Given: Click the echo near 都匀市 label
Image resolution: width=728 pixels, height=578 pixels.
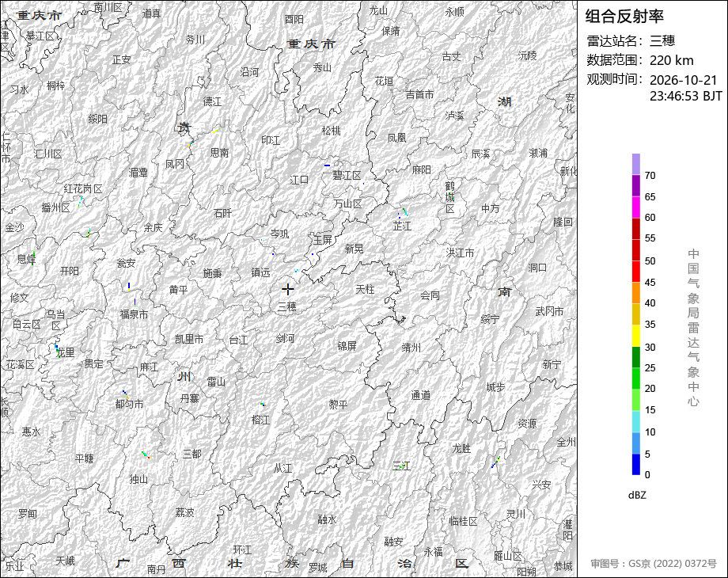Looking at the screenshot, I should 125,394.
